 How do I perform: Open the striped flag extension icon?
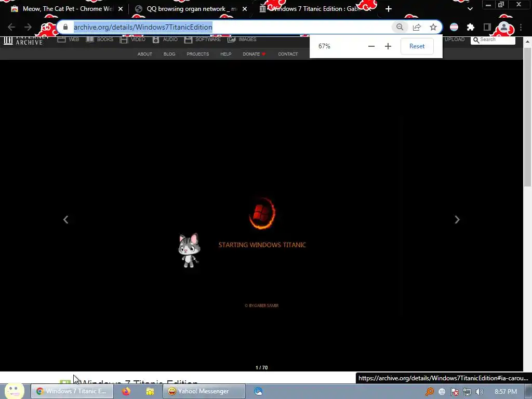[x=454, y=27]
